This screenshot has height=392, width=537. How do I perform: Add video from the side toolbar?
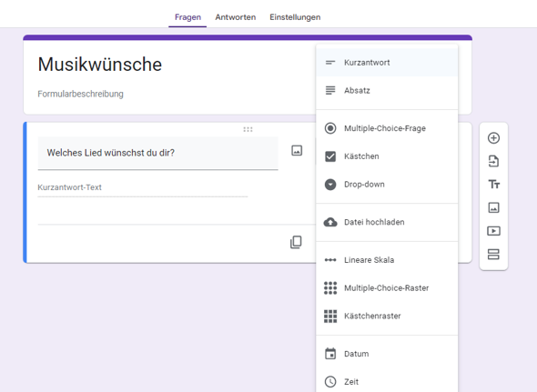pyautogui.click(x=493, y=231)
